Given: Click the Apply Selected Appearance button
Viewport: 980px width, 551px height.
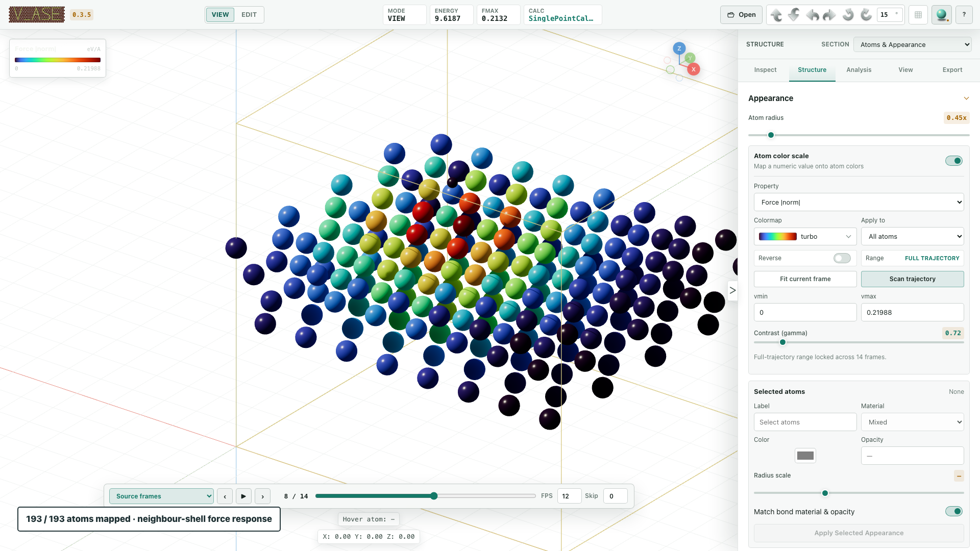Looking at the screenshot, I should click(859, 533).
